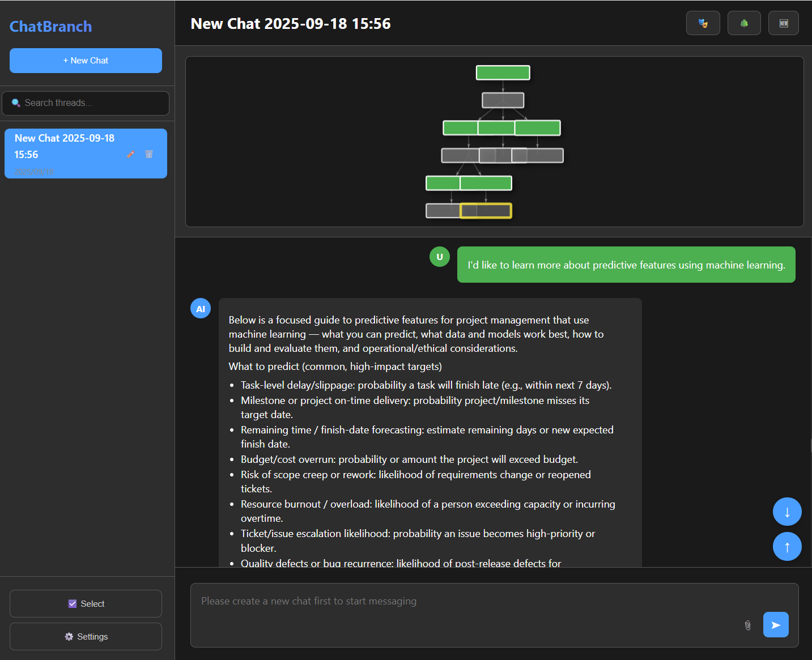
Task: Click the paperclip attachment icon
Action: (747, 625)
